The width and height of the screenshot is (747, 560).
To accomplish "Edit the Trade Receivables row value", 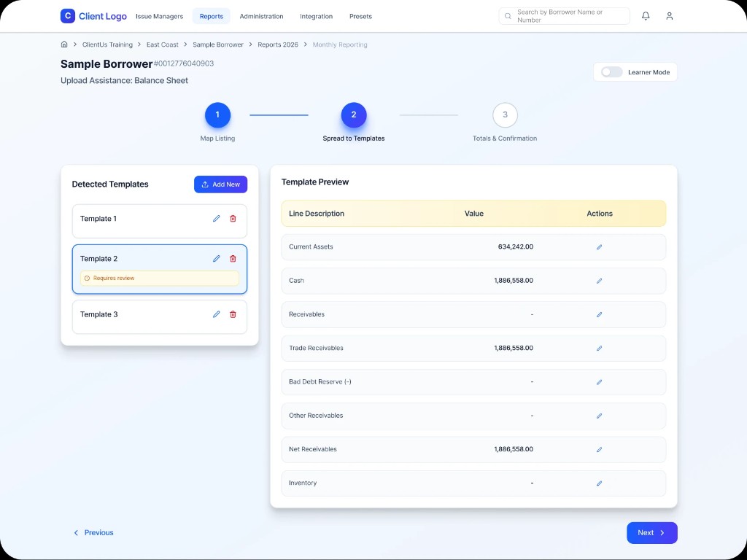I will pyautogui.click(x=600, y=349).
